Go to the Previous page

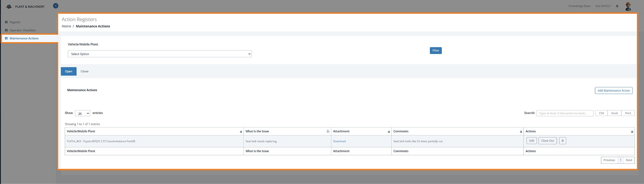[609, 160]
